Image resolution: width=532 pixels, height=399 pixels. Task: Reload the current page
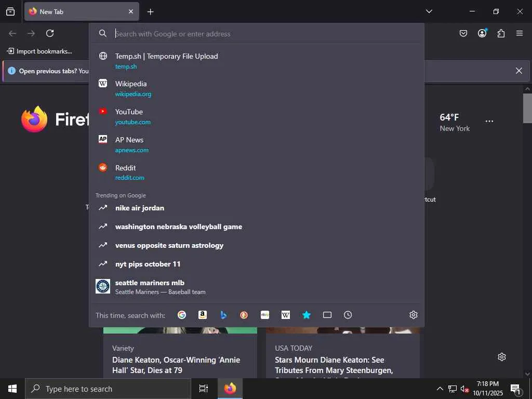pos(50,33)
